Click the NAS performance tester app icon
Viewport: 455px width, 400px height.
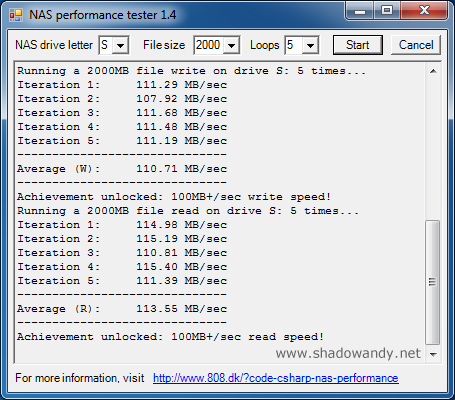pyautogui.click(x=16, y=15)
